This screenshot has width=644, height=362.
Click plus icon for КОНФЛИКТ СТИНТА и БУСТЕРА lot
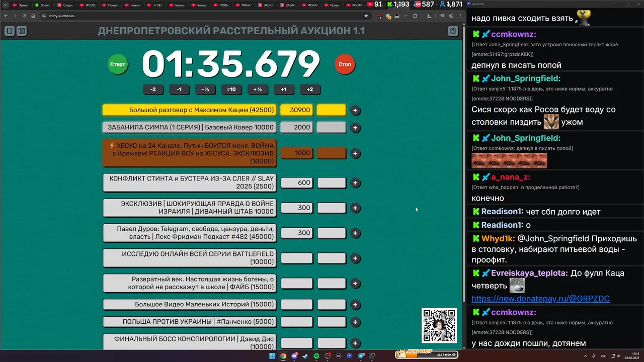coord(355,183)
